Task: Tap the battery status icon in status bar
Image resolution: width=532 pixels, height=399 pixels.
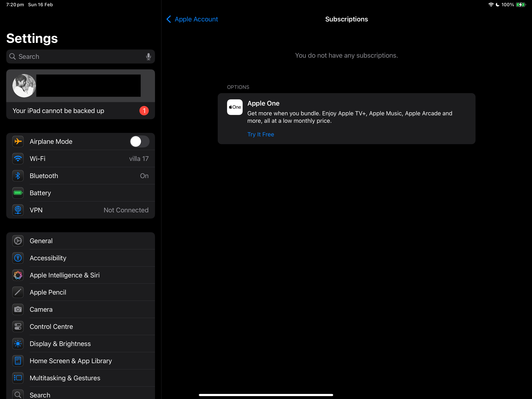Action: tap(521, 4)
